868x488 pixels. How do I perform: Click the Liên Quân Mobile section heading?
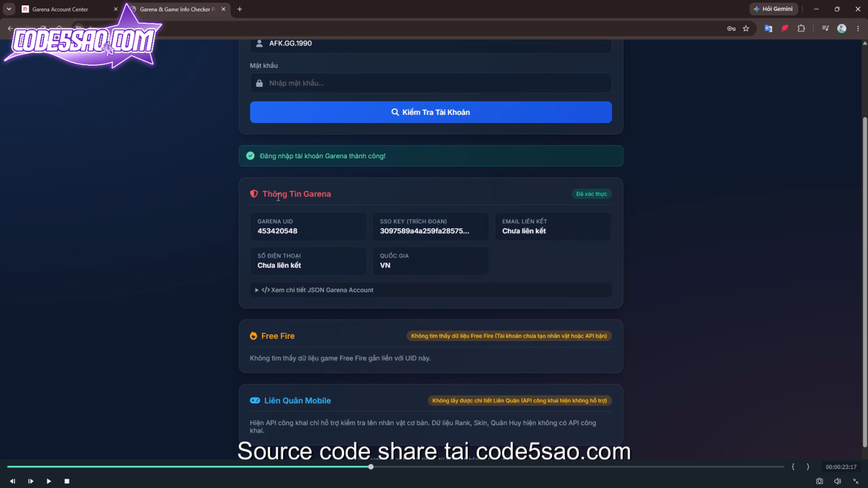pos(297,401)
